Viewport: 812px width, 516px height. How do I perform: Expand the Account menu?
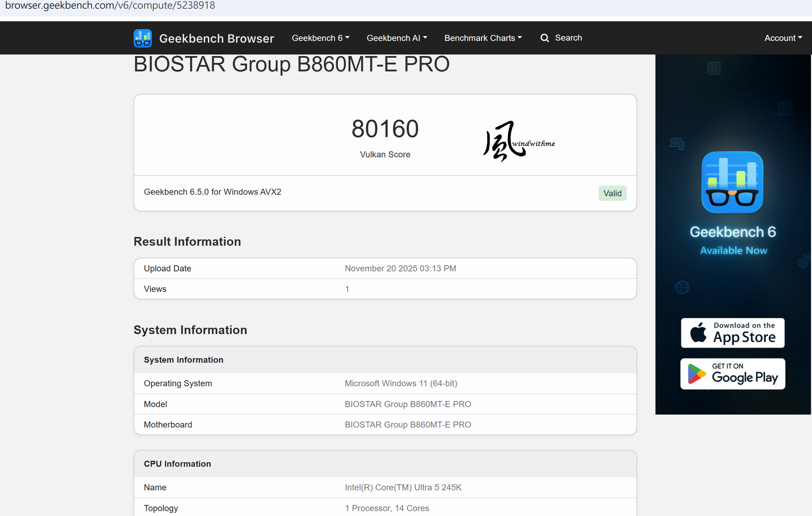[783, 38]
